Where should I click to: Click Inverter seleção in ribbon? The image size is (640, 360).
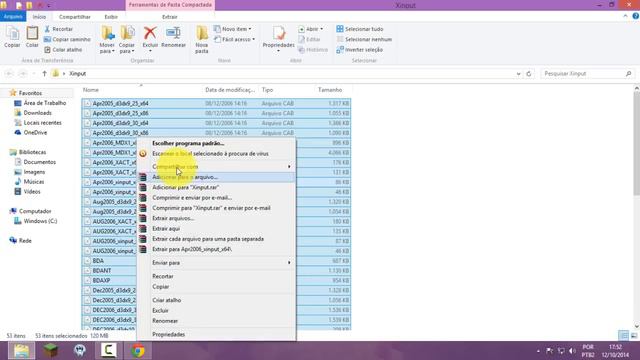click(360, 50)
